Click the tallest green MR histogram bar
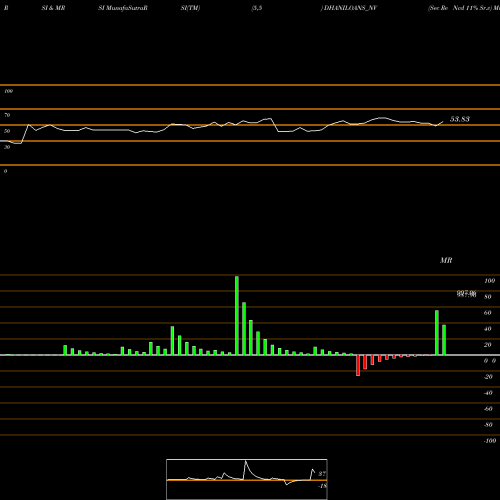The width and height of the screenshot is (500, 500). tap(237, 315)
